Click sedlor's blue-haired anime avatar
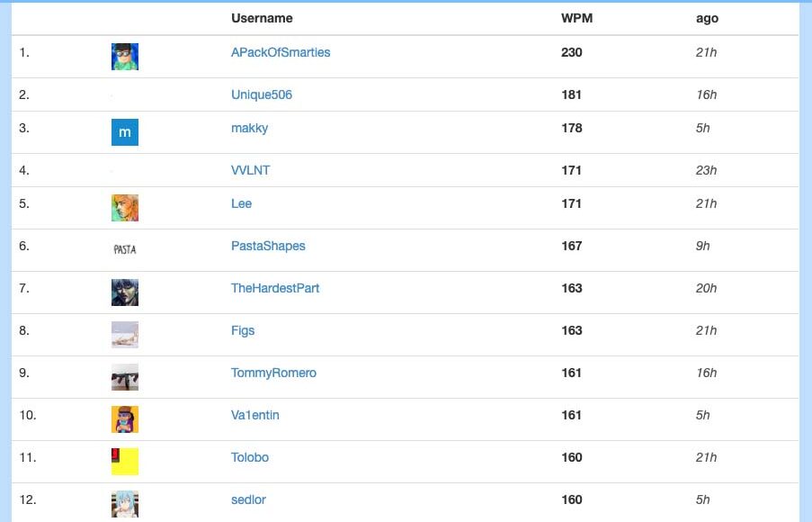This screenshot has height=522, width=812. [125, 504]
